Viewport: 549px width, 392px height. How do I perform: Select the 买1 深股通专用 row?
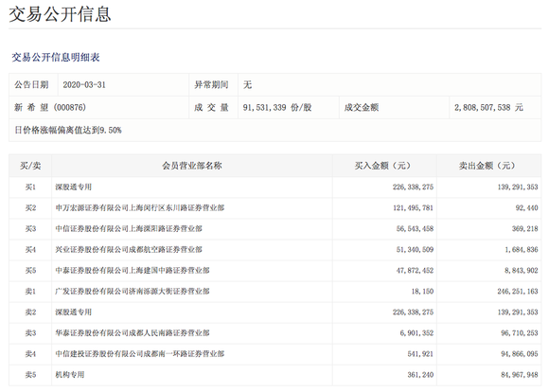[x=274, y=187]
